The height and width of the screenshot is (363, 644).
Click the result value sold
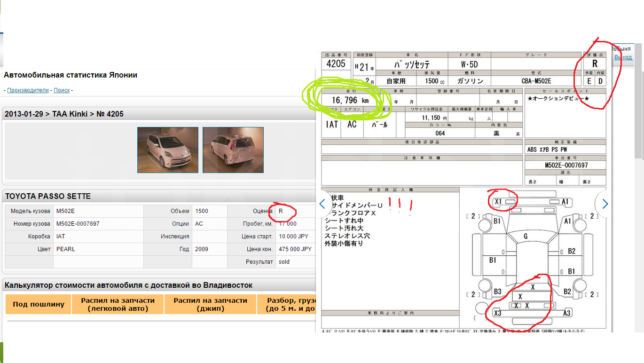click(x=284, y=262)
